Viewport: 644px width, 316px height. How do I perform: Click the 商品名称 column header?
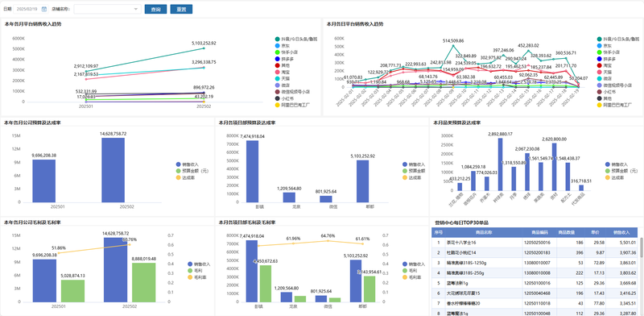[483, 232]
